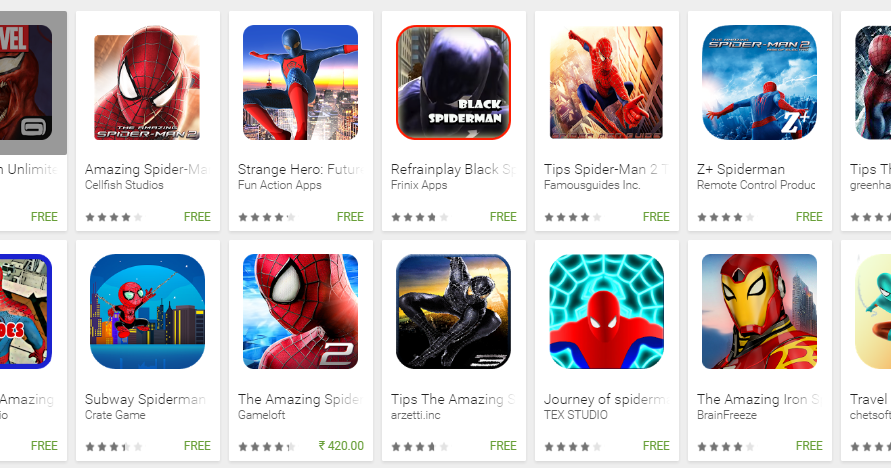Click the BrainFreeze developer name
This screenshot has height=468, width=891.
point(727,415)
